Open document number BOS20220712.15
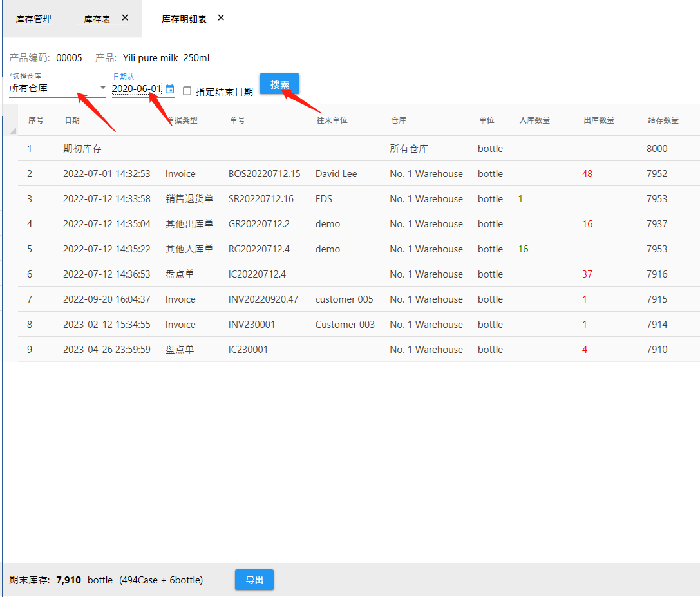Viewport: 700px width, 597px height. point(264,174)
